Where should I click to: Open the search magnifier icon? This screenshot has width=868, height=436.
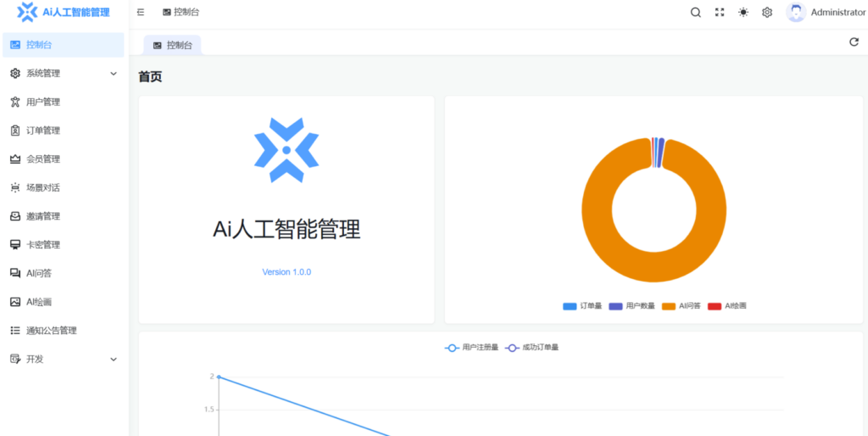(696, 12)
